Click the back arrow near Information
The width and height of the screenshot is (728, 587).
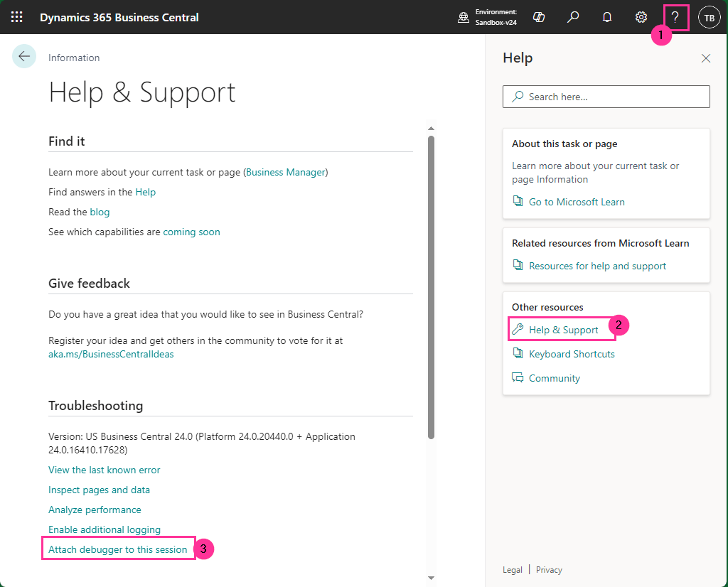click(24, 55)
